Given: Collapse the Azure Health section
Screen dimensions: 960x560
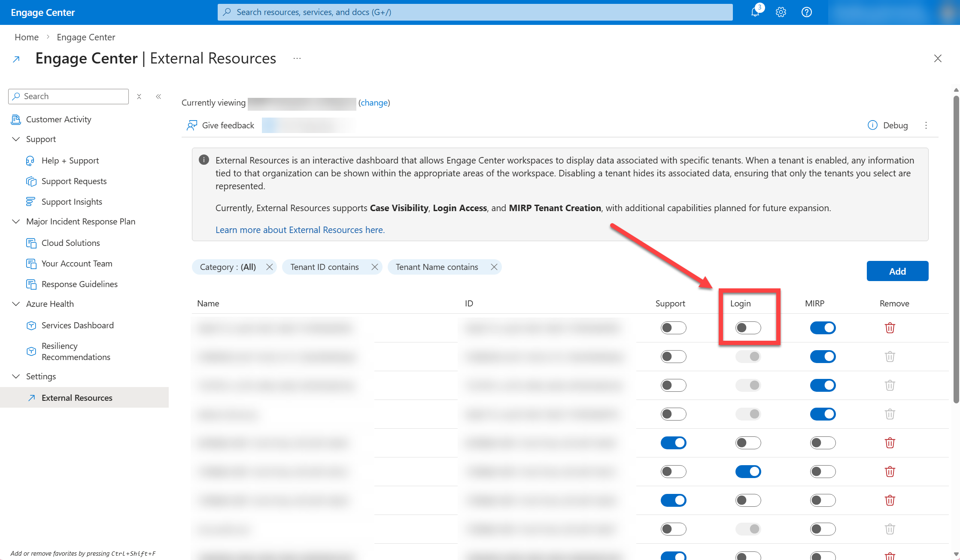Looking at the screenshot, I should (16, 304).
